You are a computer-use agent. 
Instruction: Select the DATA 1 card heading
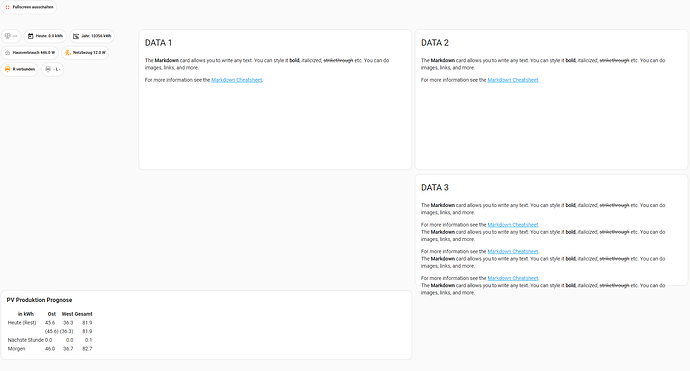point(158,43)
